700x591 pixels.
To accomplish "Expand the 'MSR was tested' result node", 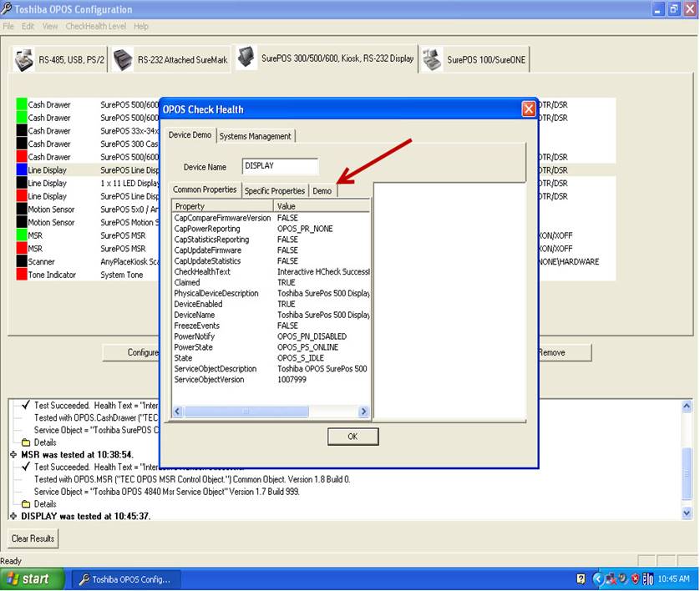I will tap(13, 455).
